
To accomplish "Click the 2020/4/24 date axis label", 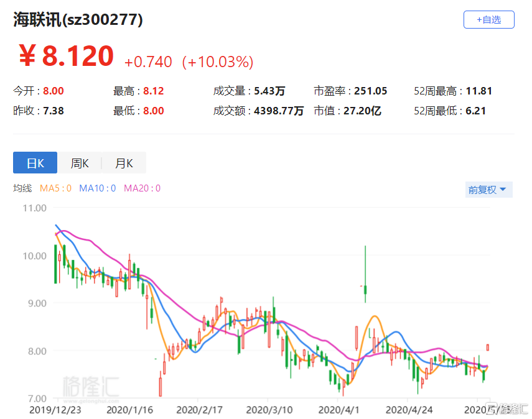I will click(x=409, y=410).
